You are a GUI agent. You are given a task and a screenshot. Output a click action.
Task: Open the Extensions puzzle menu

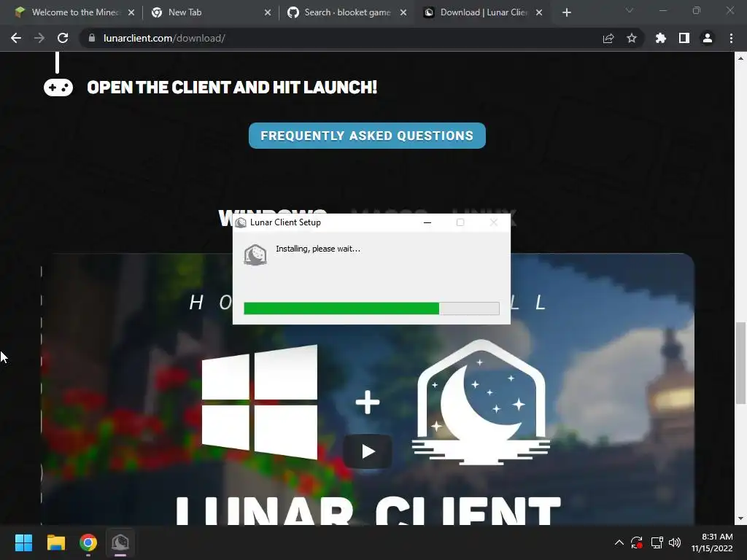coord(661,38)
